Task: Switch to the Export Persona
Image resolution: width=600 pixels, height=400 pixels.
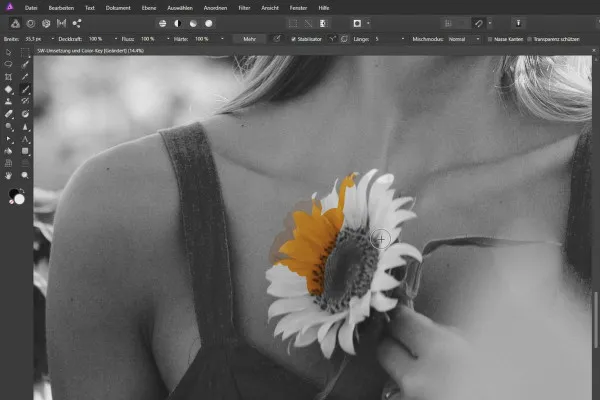Action: (x=77, y=24)
